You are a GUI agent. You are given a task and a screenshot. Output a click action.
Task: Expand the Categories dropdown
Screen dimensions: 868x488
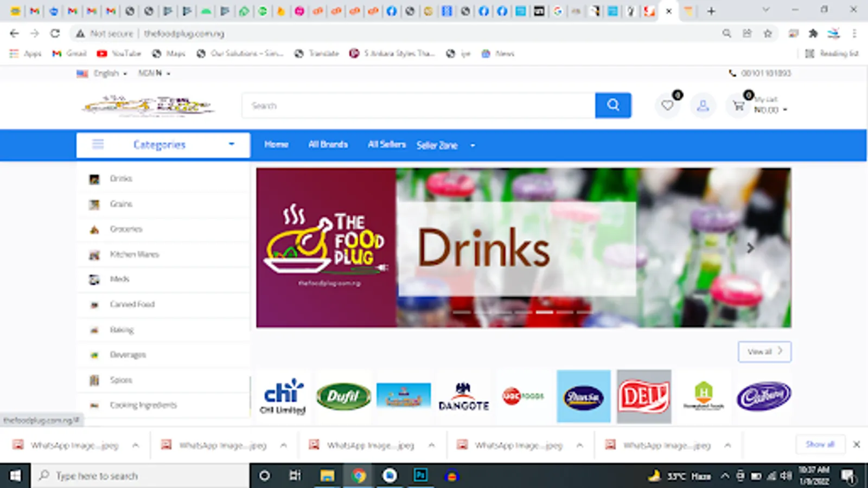[x=232, y=144]
